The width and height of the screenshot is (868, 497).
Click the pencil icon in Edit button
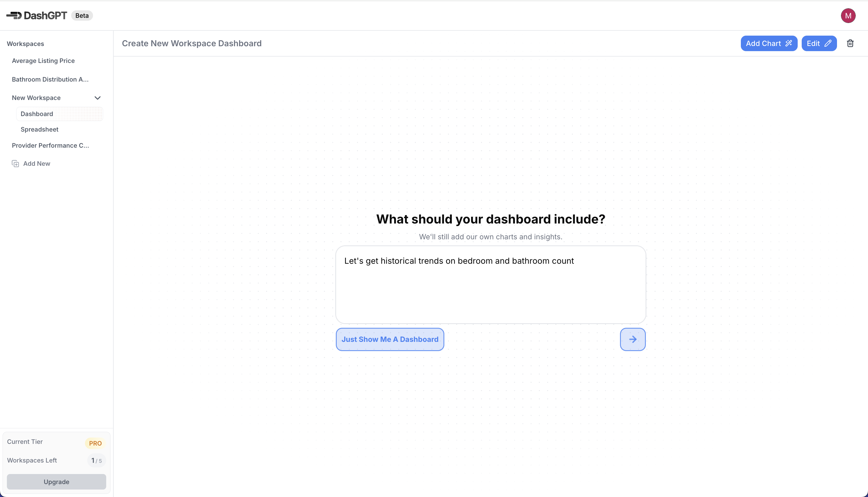click(x=828, y=43)
